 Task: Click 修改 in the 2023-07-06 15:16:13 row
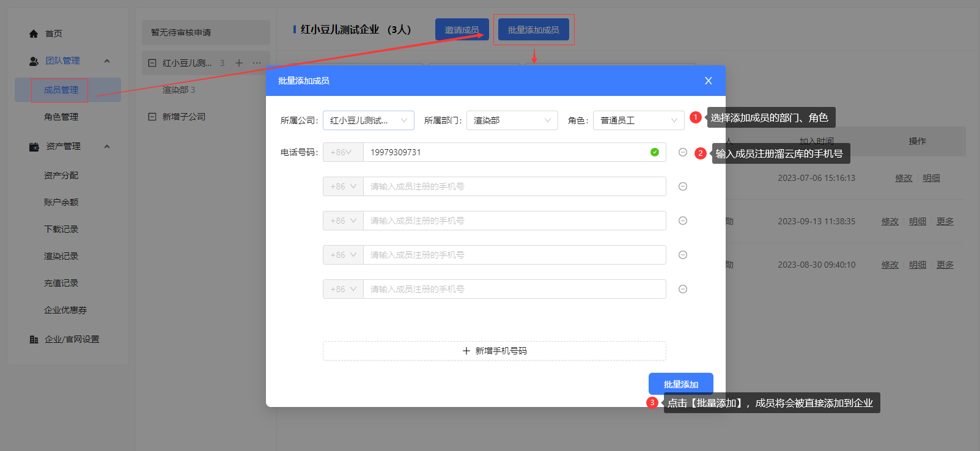click(904, 178)
